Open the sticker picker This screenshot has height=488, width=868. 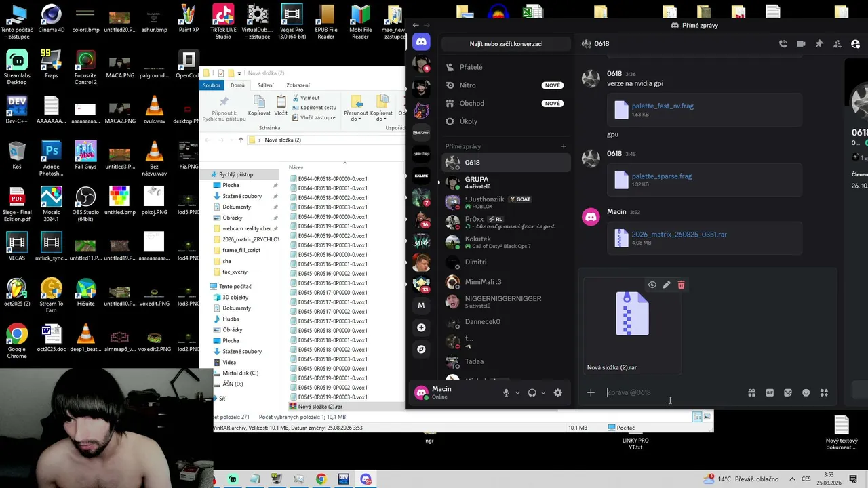coord(788,392)
